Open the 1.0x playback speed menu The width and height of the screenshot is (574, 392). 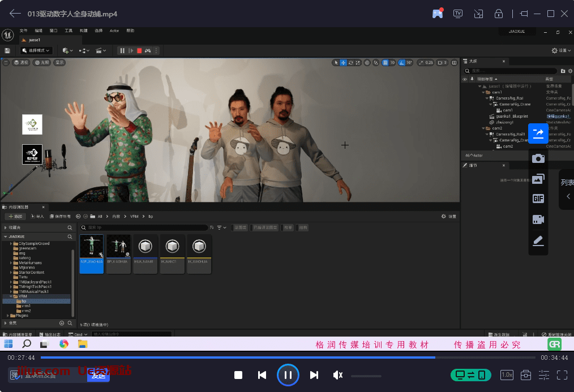pos(507,375)
